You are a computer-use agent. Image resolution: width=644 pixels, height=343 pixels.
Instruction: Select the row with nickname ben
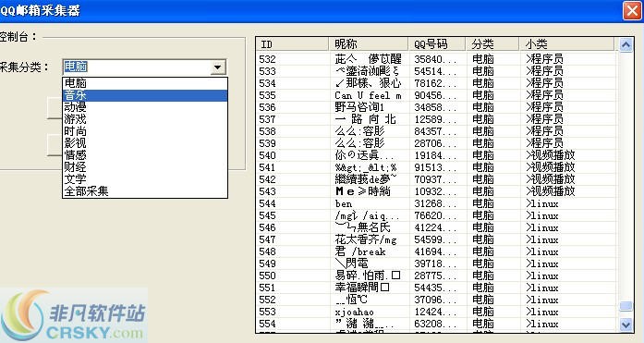click(x=436, y=203)
